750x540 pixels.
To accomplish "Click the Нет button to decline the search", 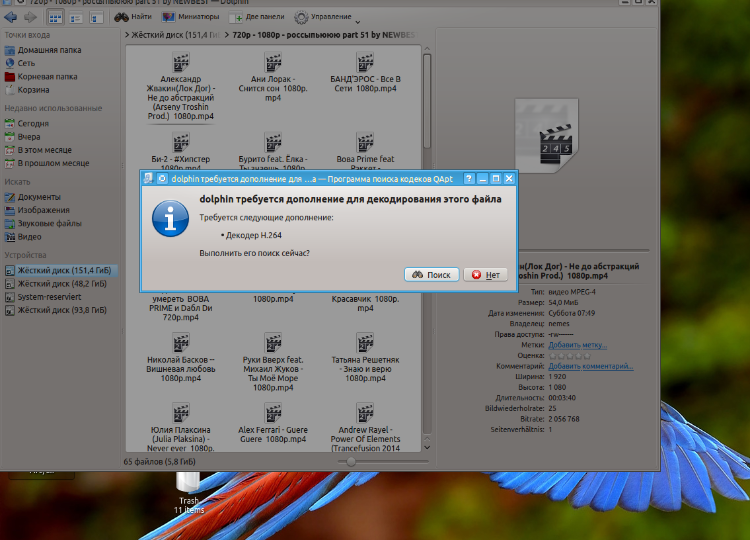I will click(485, 274).
